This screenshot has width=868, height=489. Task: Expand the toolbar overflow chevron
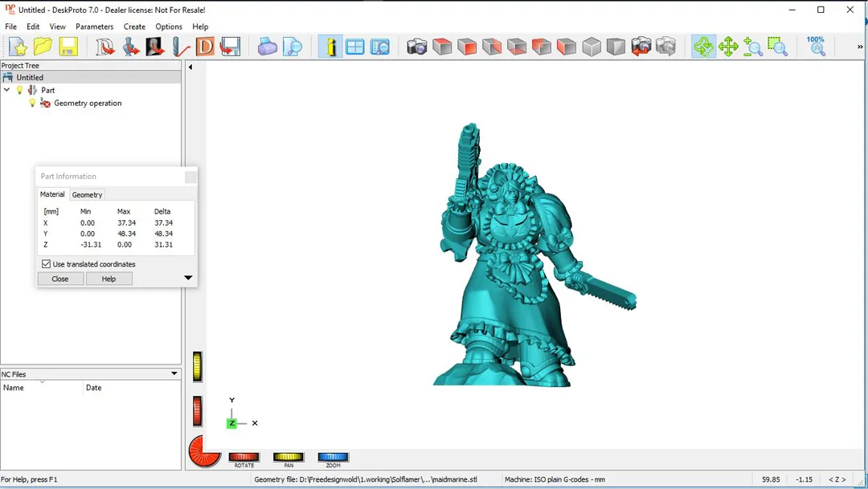click(x=860, y=47)
